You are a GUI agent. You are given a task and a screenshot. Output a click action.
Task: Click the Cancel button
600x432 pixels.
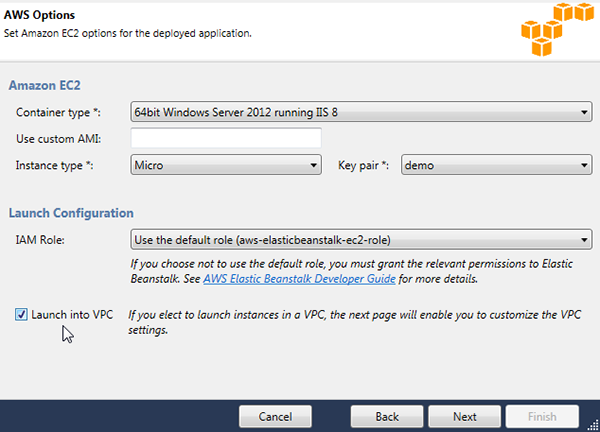[x=275, y=416]
